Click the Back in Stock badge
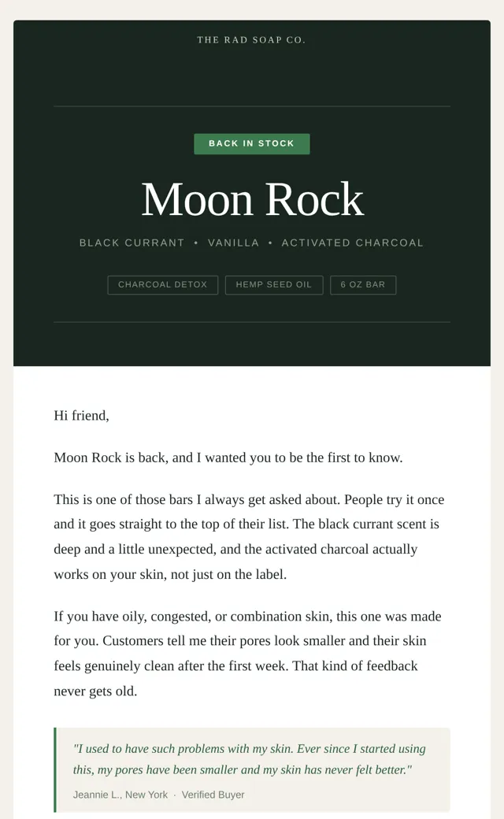Screen dimensions: 504x819 [x=252, y=143]
